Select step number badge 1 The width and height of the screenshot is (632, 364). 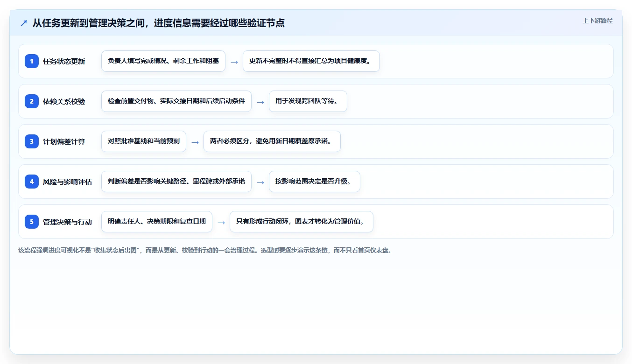(32, 61)
